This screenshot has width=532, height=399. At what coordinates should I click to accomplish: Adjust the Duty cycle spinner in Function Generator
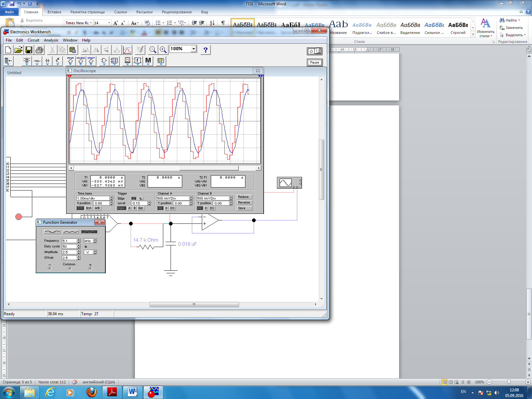(79, 246)
